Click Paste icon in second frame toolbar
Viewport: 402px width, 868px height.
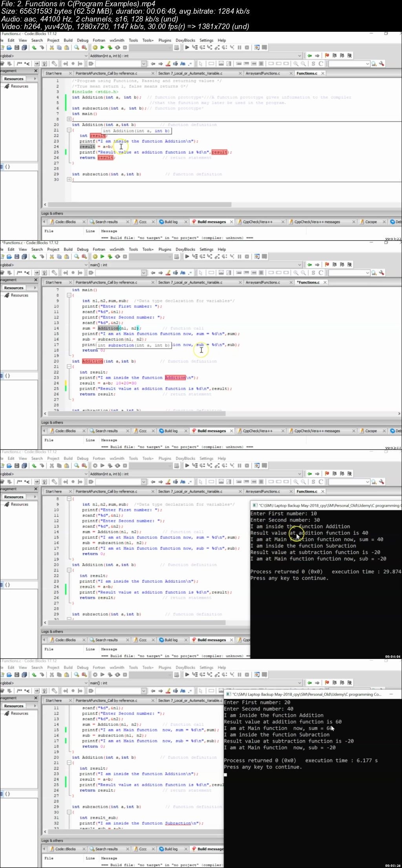66,257
